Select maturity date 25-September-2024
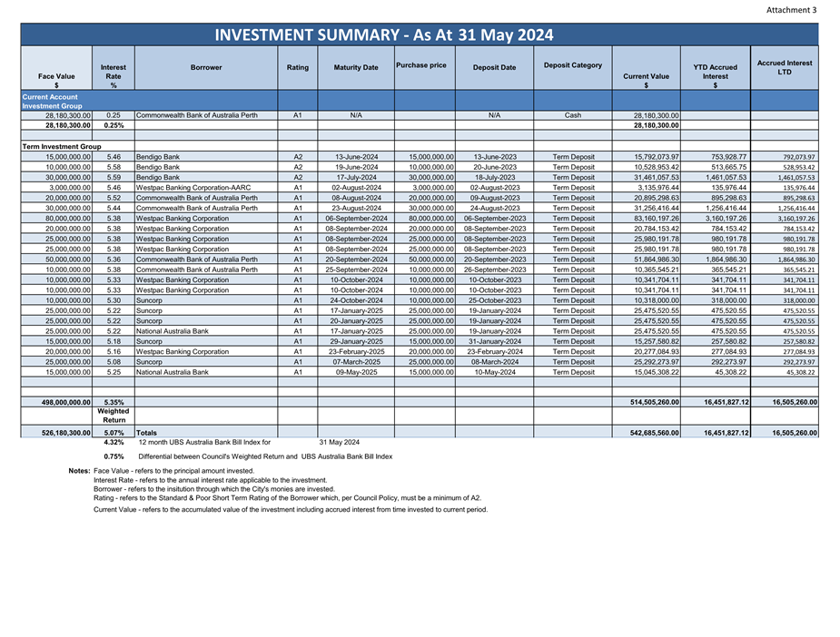This screenshot has width=840, height=637. [356, 269]
